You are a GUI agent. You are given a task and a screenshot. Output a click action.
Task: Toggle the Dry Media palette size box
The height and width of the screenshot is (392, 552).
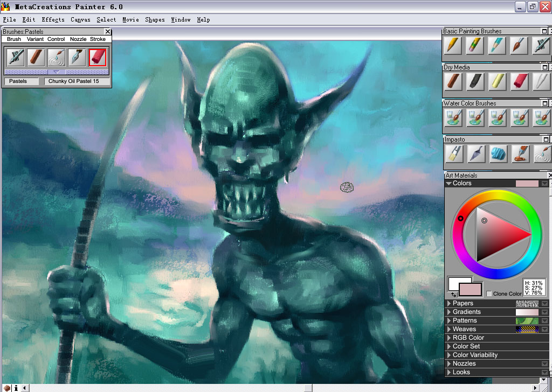tap(545, 67)
